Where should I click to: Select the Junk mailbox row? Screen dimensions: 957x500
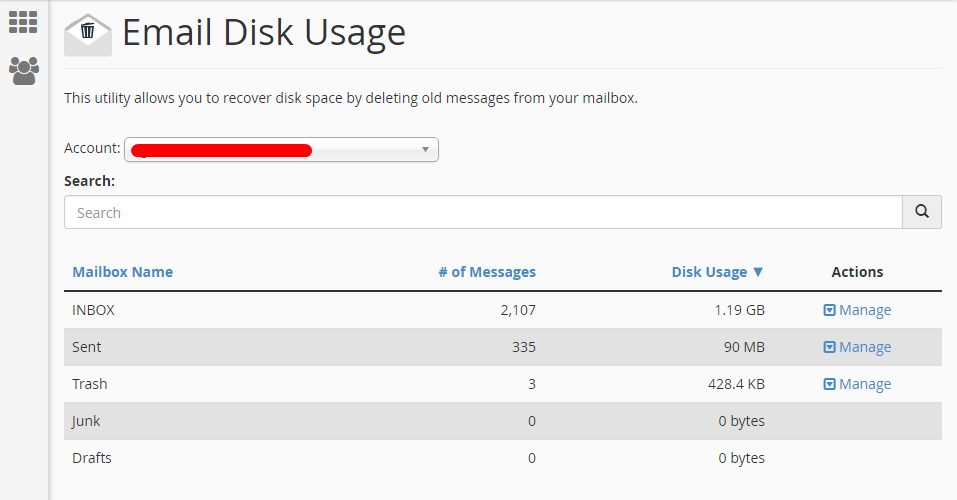[86, 421]
